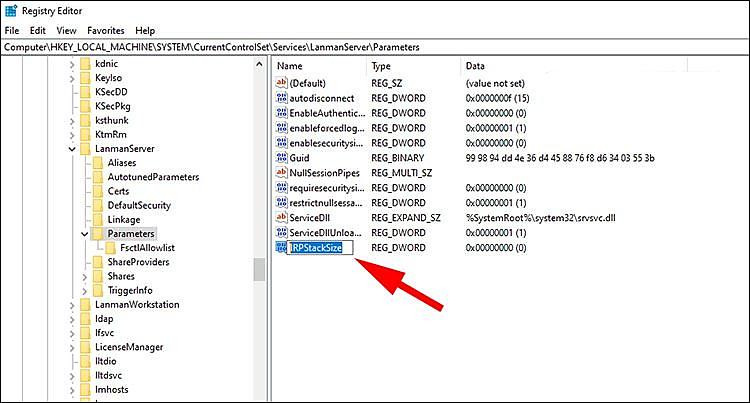Select the KSecDD folder icon
This screenshot has width=750, height=403.
pos(85,92)
